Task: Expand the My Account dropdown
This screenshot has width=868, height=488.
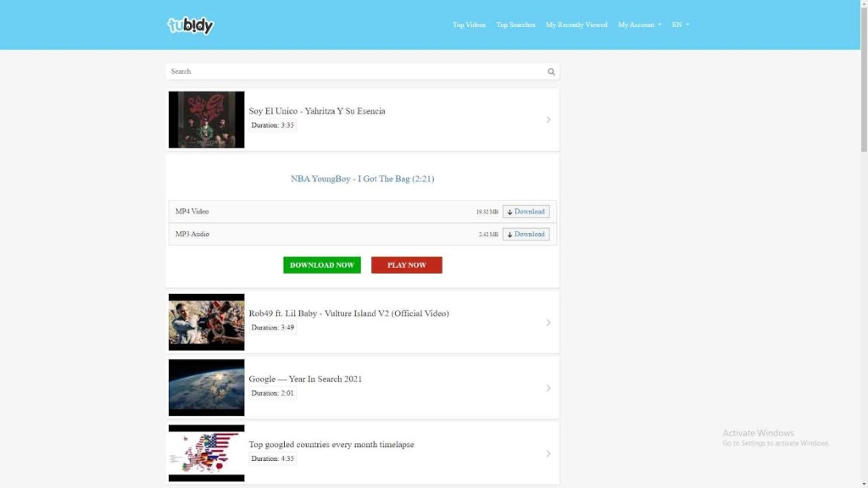Action: pyautogui.click(x=639, y=25)
